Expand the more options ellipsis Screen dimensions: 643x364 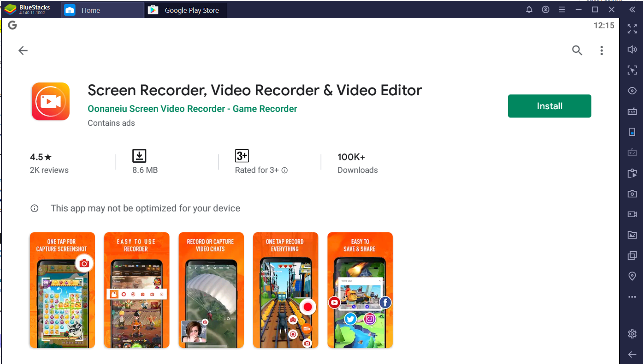[x=632, y=297]
